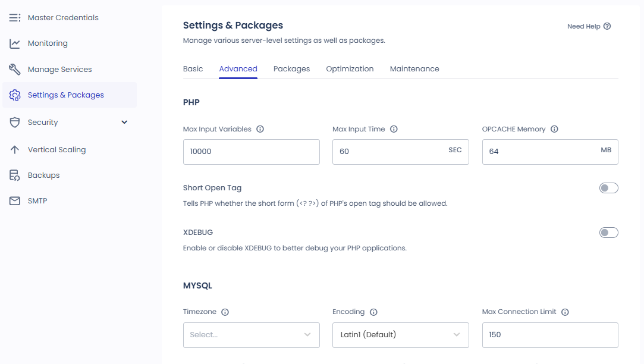Image resolution: width=644 pixels, height=364 pixels.
Task: Open Master Credentials in sidebar
Action: (63, 18)
